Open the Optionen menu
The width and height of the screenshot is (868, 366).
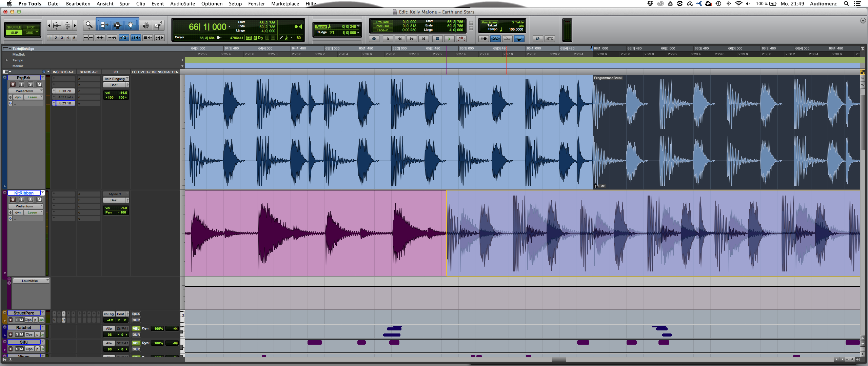click(x=212, y=4)
